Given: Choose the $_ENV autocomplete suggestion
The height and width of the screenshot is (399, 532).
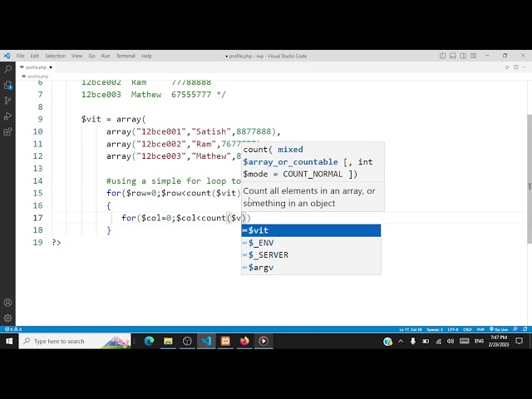Looking at the screenshot, I should tap(311, 243).
